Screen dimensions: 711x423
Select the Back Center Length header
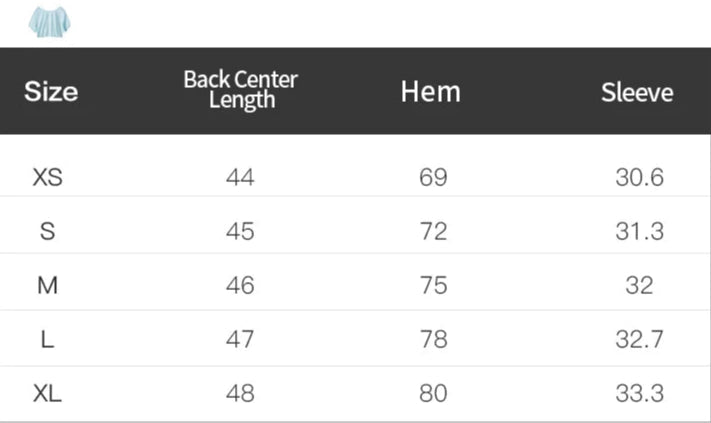click(x=241, y=90)
